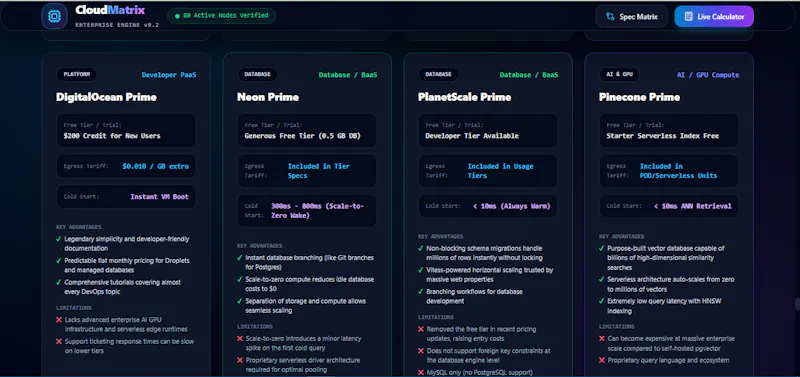Click the checkmark beside Predictable flat monthly pricing

pyautogui.click(x=59, y=260)
